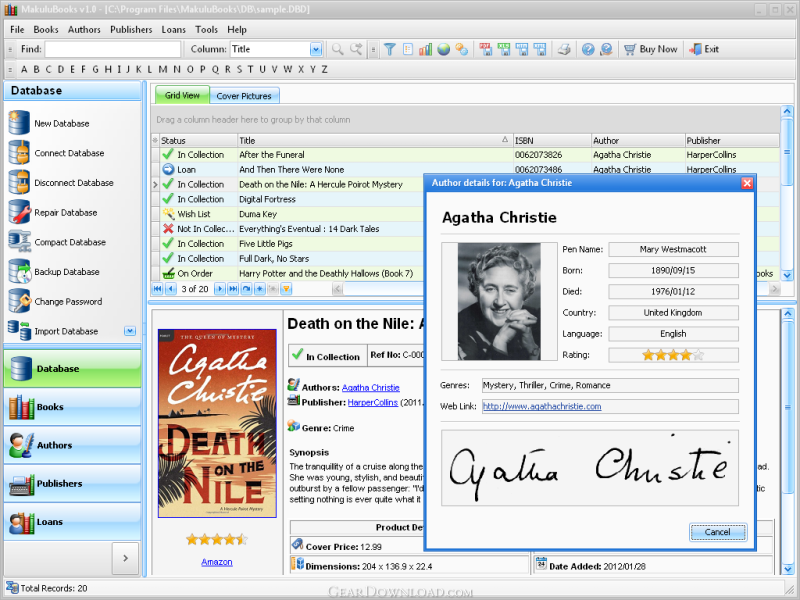Screen dimensions: 800x600
Task: Go to the previous record in navigator
Action: 171,289
